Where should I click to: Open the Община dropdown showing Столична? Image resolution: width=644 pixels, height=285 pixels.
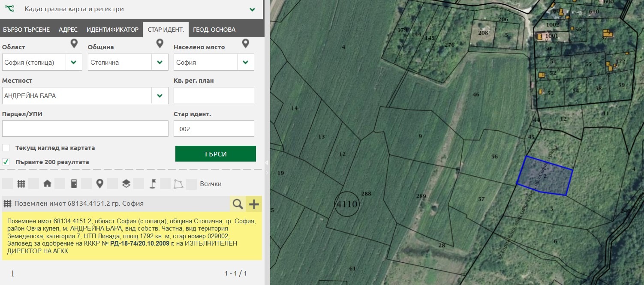click(159, 62)
